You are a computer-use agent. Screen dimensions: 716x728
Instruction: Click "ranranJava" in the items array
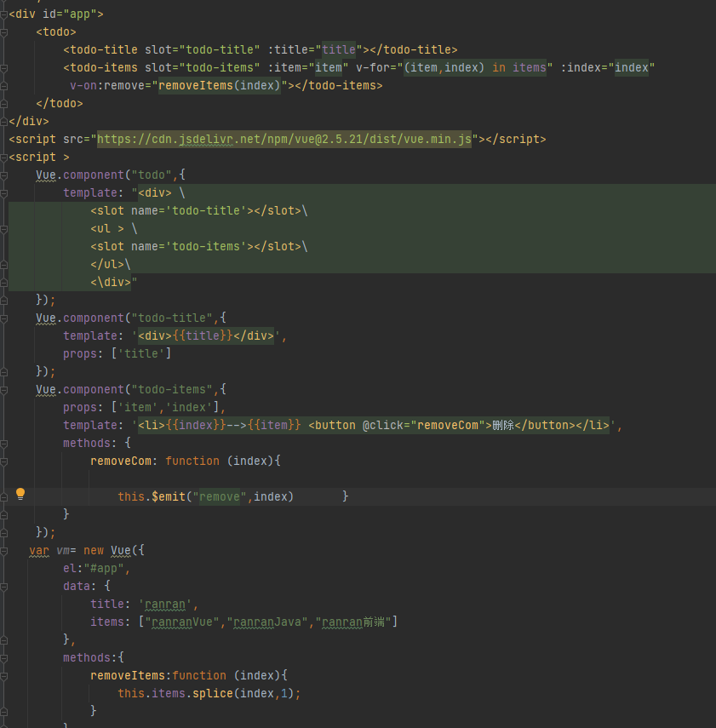click(x=267, y=622)
